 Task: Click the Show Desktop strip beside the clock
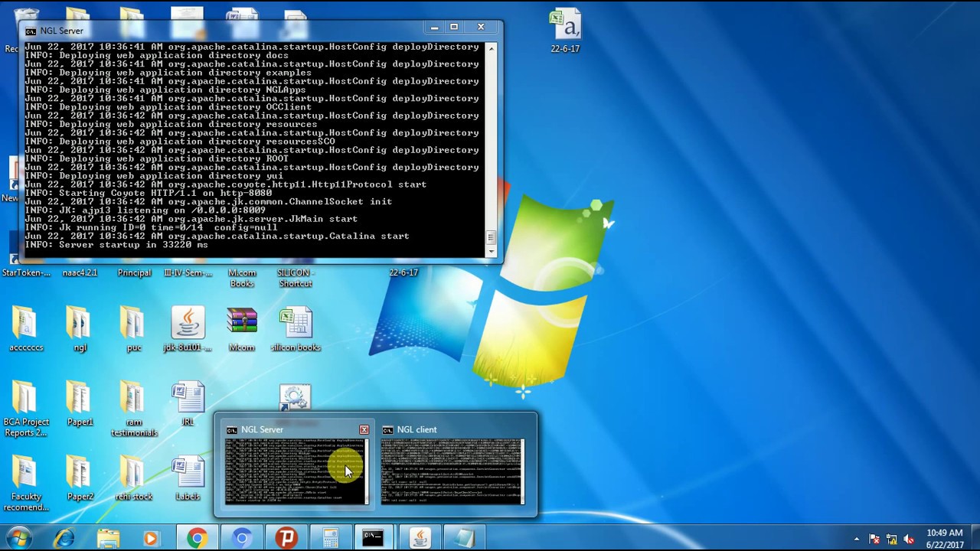[975, 539]
